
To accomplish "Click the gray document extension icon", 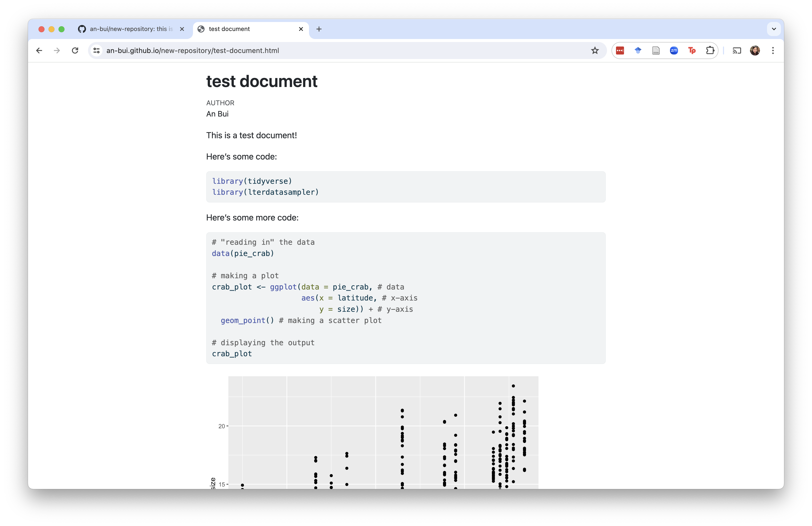I will click(655, 50).
